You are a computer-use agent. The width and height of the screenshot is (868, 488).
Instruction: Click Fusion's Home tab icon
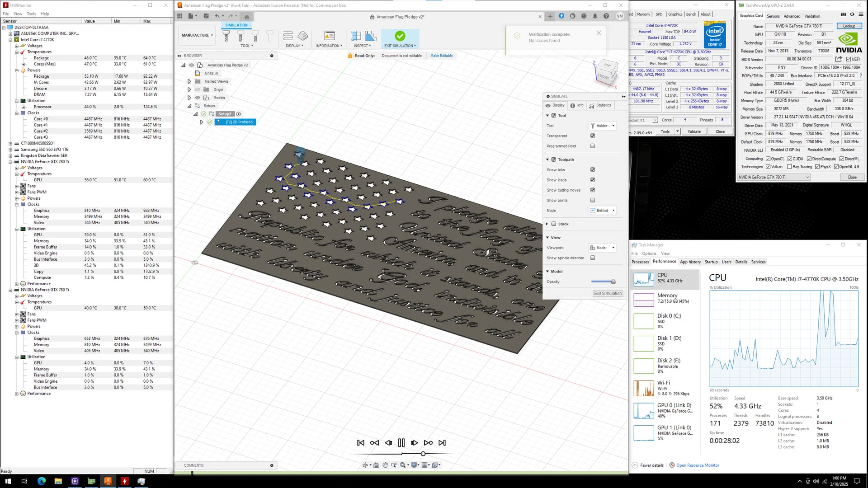(247, 17)
